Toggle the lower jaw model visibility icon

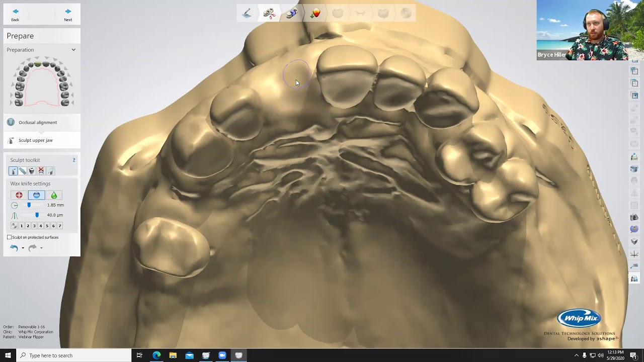[x=634, y=169]
